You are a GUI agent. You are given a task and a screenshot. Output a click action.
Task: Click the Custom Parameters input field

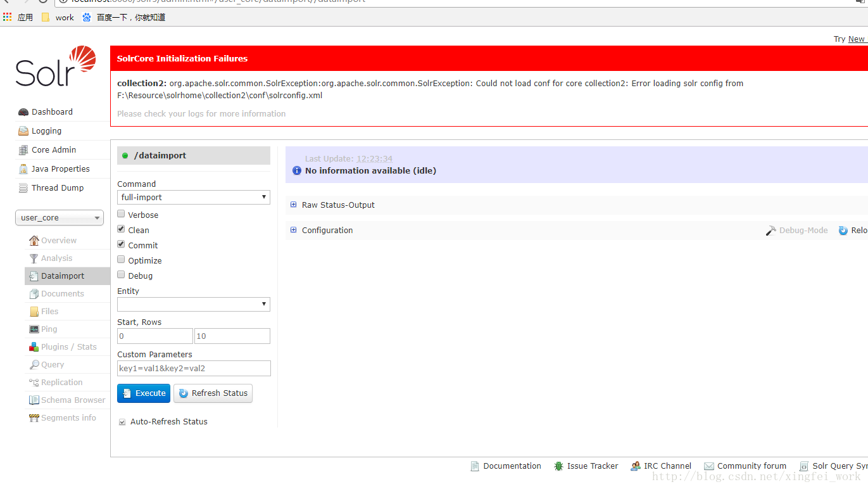click(194, 369)
